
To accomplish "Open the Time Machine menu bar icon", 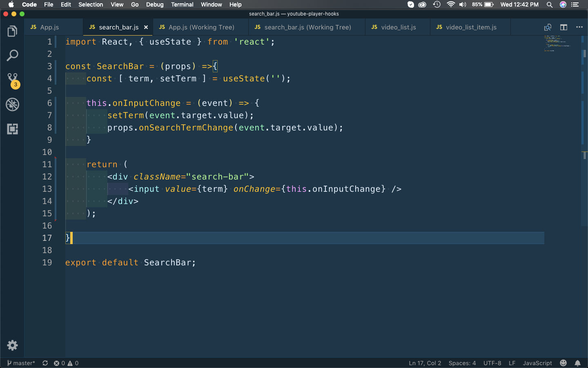I will coord(437,4).
